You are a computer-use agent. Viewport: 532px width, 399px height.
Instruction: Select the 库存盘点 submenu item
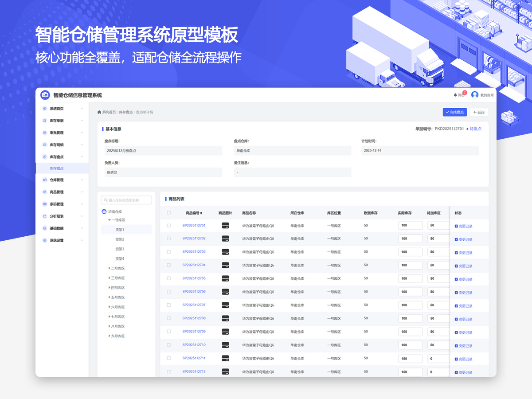pyautogui.click(x=57, y=168)
